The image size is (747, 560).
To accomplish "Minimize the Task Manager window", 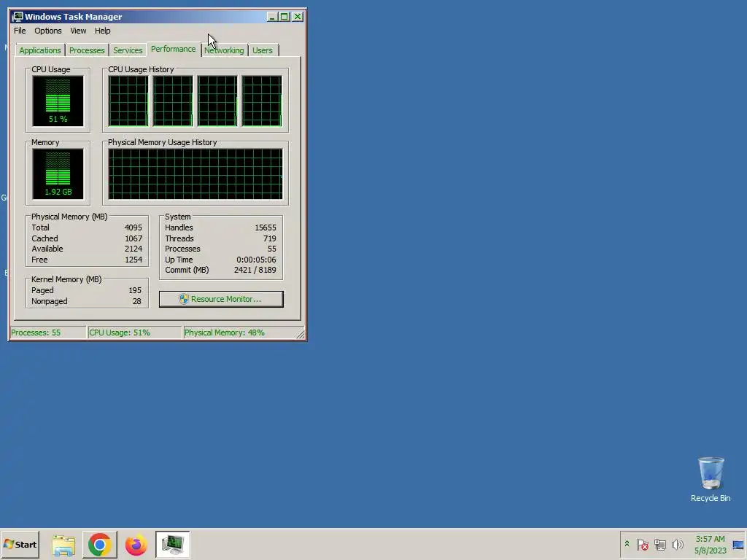I will 272,17.
